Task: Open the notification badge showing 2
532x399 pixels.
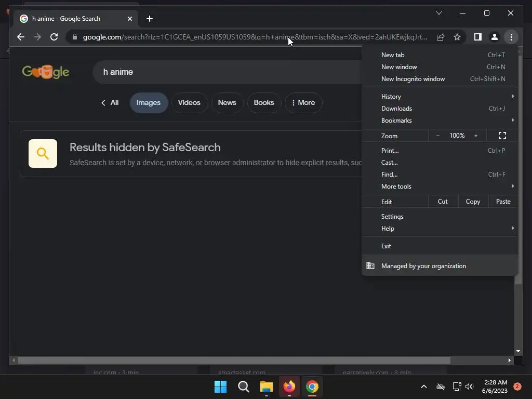Action: coord(517,387)
